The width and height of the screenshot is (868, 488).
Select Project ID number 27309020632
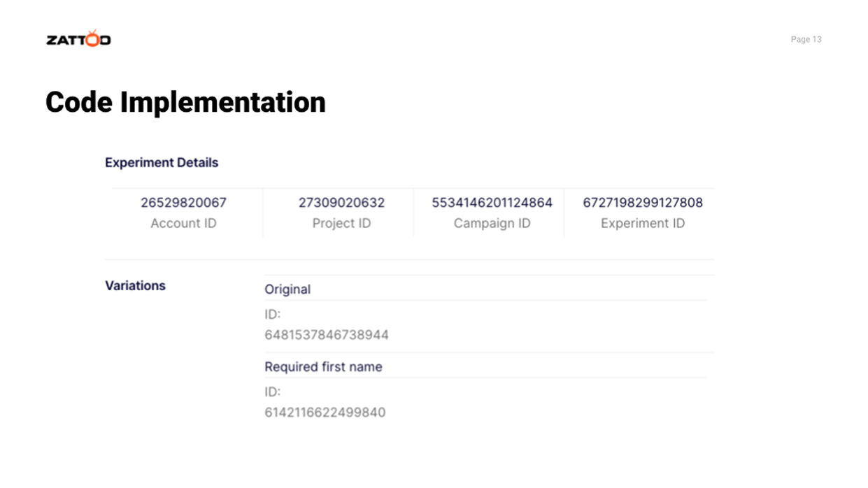(341, 203)
